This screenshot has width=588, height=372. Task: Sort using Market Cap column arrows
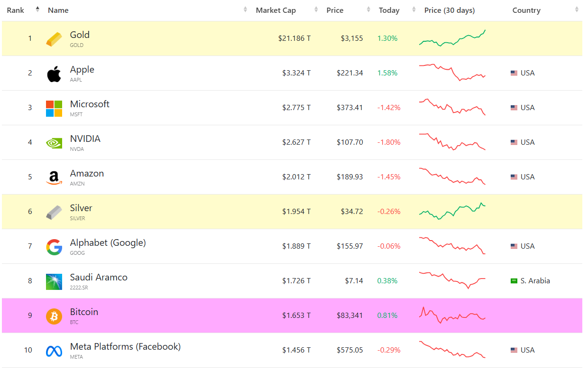tap(316, 9)
